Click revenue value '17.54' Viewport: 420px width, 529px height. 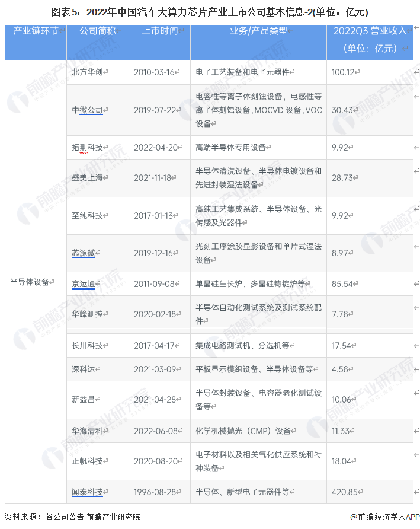click(341, 346)
